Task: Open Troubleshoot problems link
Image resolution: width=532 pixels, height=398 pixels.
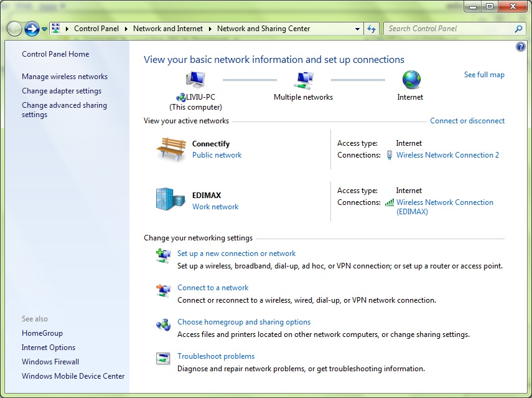Action: click(216, 356)
